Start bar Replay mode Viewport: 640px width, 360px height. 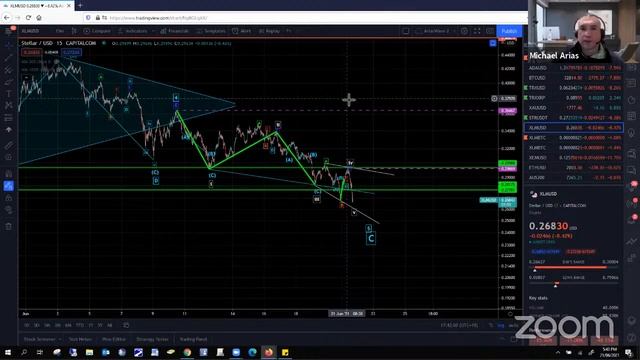tap(269, 31)
